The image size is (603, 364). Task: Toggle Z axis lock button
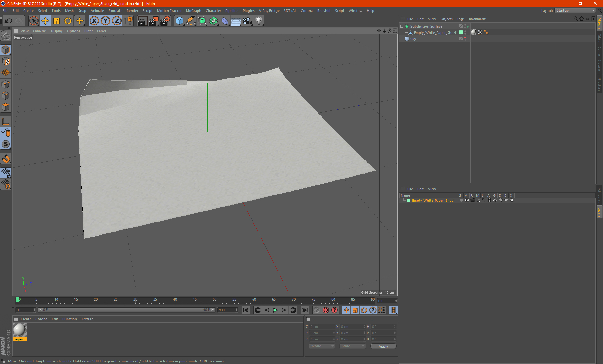pyautogui.click(x=117, y=21)
